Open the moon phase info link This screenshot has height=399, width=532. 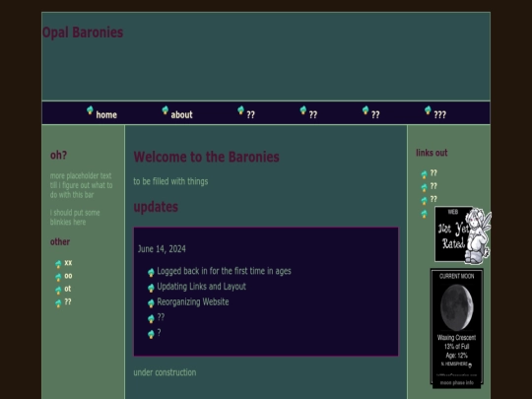(x=457, y=383)
